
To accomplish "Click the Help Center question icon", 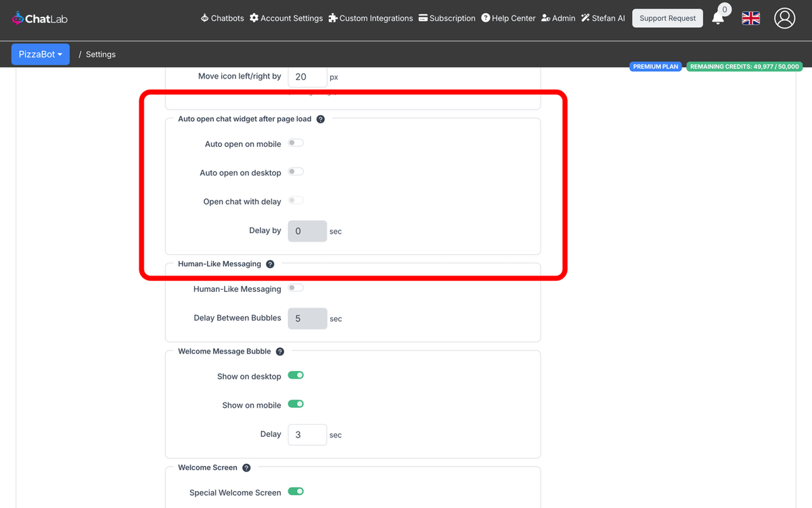I will point(485,18).
